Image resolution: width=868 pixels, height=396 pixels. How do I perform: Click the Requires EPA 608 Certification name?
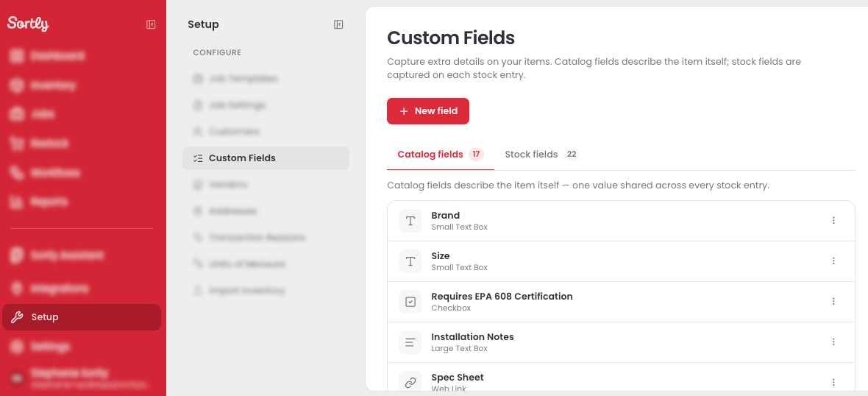(502, 297)
